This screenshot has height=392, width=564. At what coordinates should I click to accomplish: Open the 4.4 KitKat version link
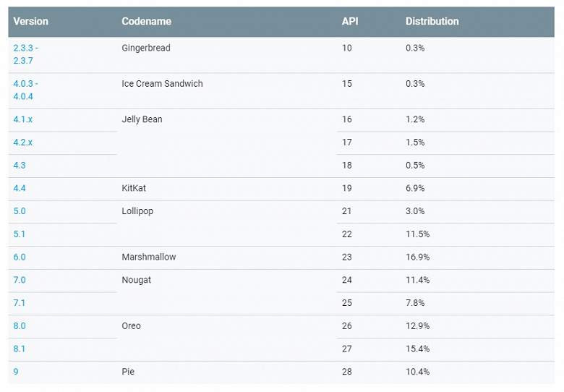20,188
